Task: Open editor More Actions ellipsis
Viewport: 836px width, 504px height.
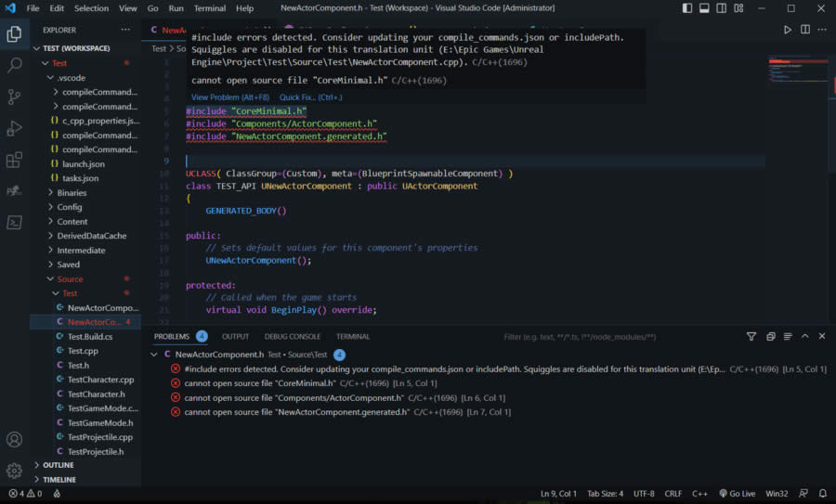Action: click(x=822, y=30)
